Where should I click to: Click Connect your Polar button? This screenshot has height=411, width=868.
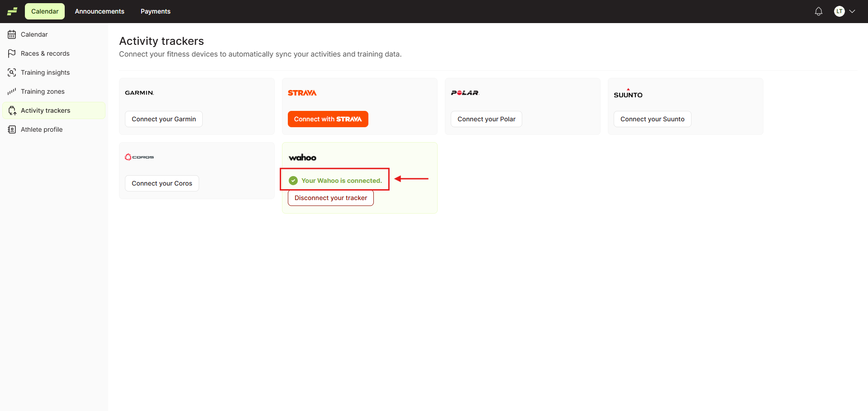pyautogui.click(x=486, y=119)
